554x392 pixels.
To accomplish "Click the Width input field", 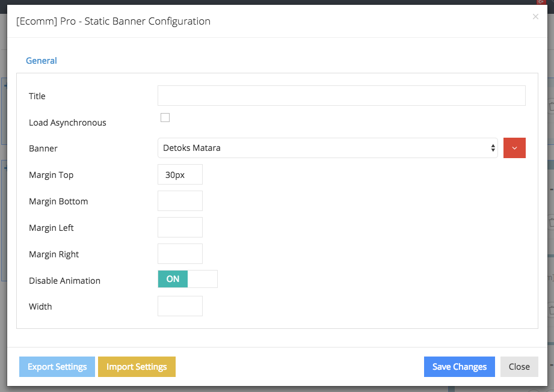I will point(180,306).
